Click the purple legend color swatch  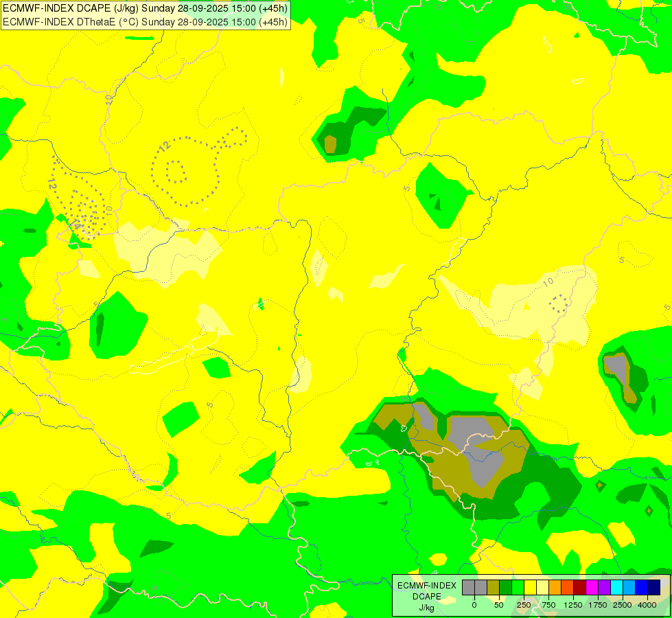(604, 587)
